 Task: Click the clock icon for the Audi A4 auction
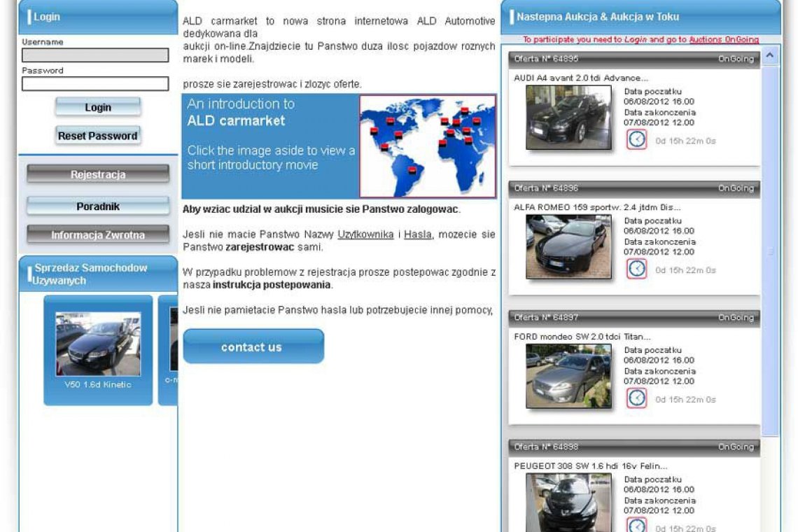click(636, 139)
